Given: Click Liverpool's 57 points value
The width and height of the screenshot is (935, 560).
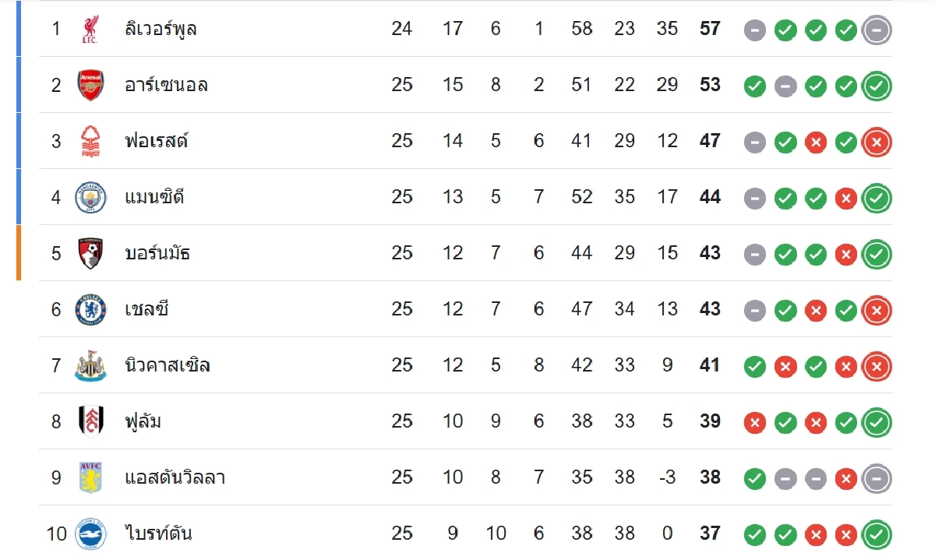Looking at the screenshot, I should (x=710, y=30).
